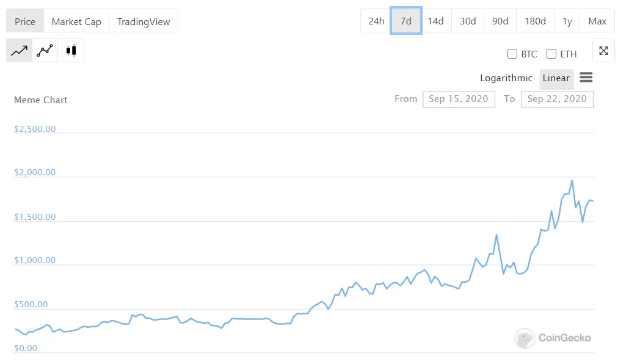This screenshot has height=364, width=618.
Task: Select the line chart type icon
Action: coord(20,51)
